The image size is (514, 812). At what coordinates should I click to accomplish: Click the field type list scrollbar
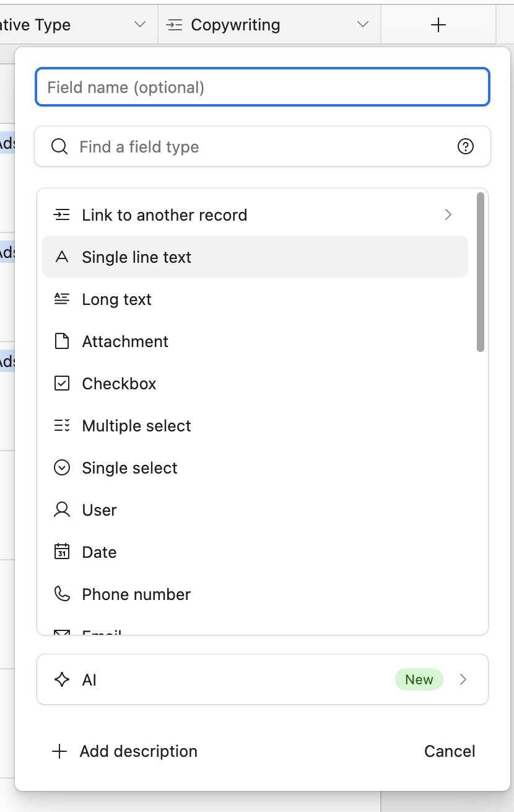(480, 273)
